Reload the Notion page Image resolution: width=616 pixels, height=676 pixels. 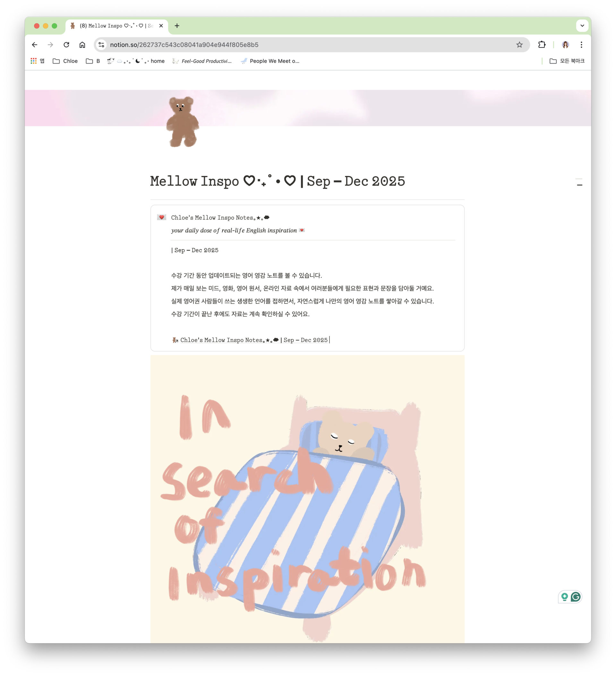66,45
